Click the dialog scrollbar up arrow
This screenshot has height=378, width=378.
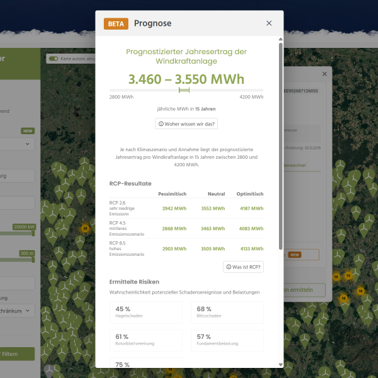tap(281, 39)
